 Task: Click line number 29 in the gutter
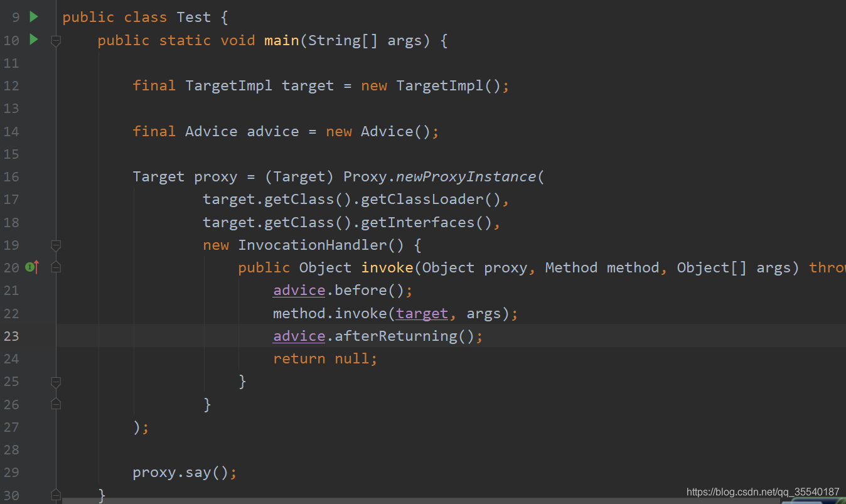click(11, 473)
